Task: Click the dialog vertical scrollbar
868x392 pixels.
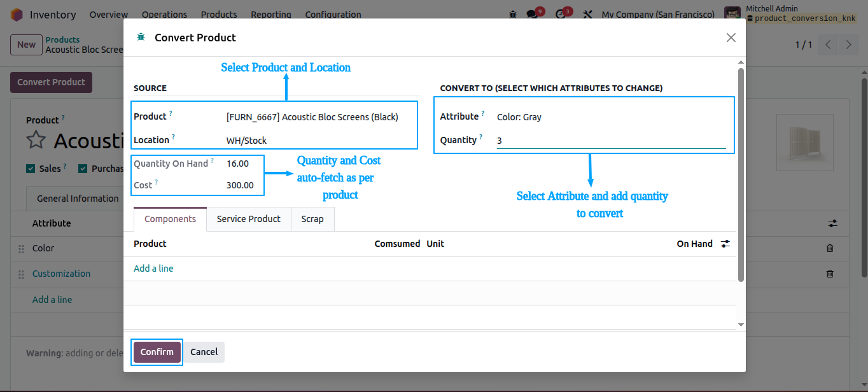Action: point(741,175)
